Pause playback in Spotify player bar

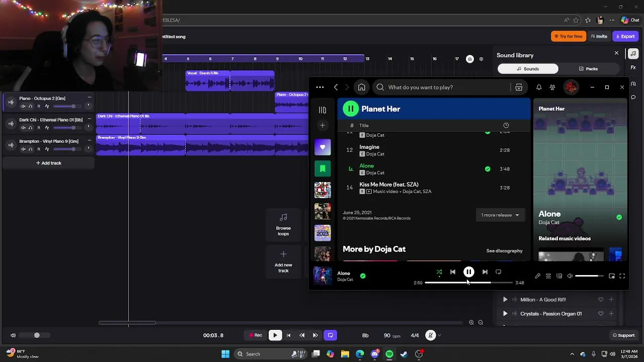(x=468, y=272)
